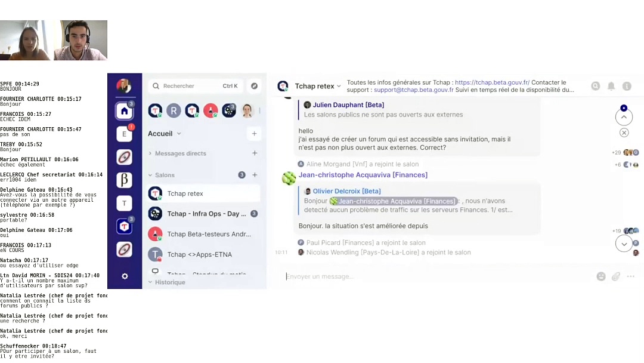Open Tchap <>Apps-ETNA room

coord(204,254)
